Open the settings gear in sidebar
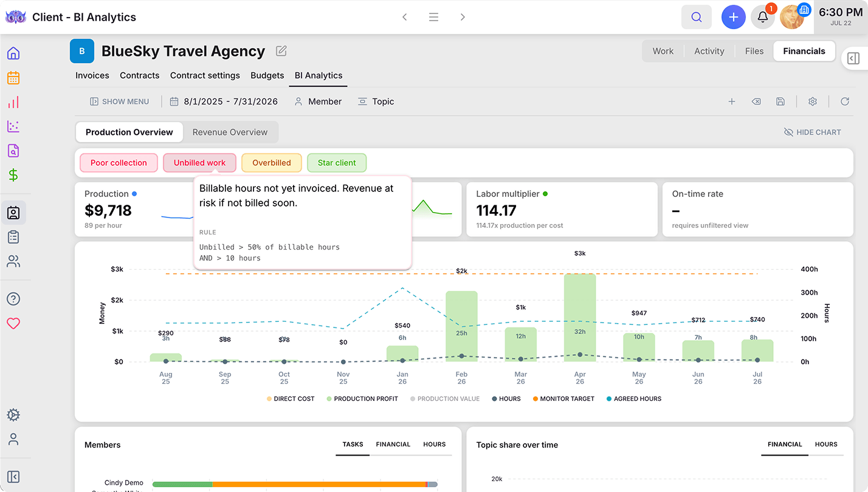Viewport: 868px width, 492px height. pyautogui.click(x=13, y=415)
